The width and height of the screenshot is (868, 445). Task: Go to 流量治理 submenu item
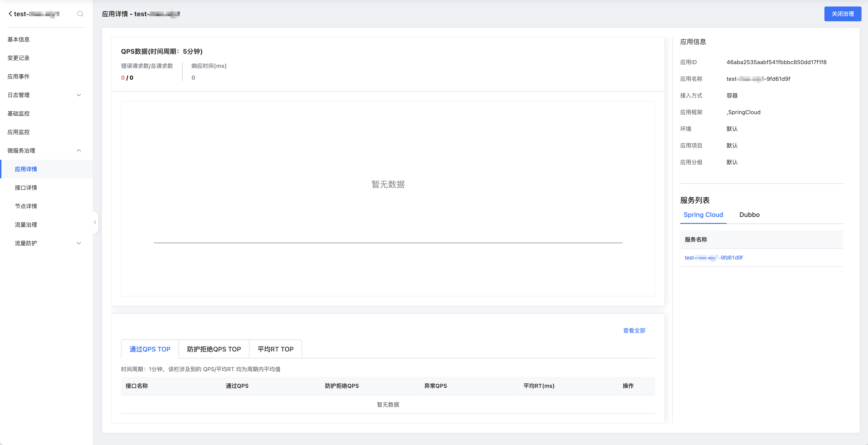coord(26,225)
